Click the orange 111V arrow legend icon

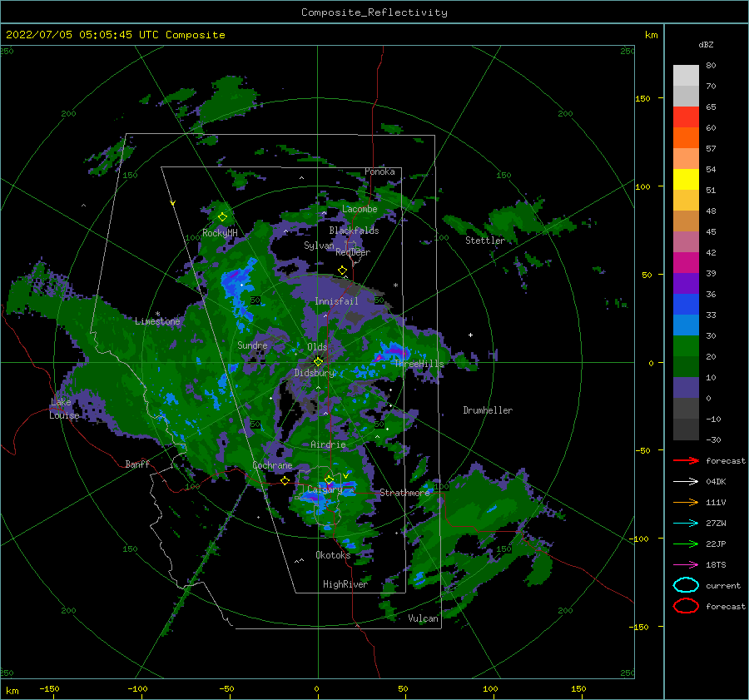(x=686, y=502)
